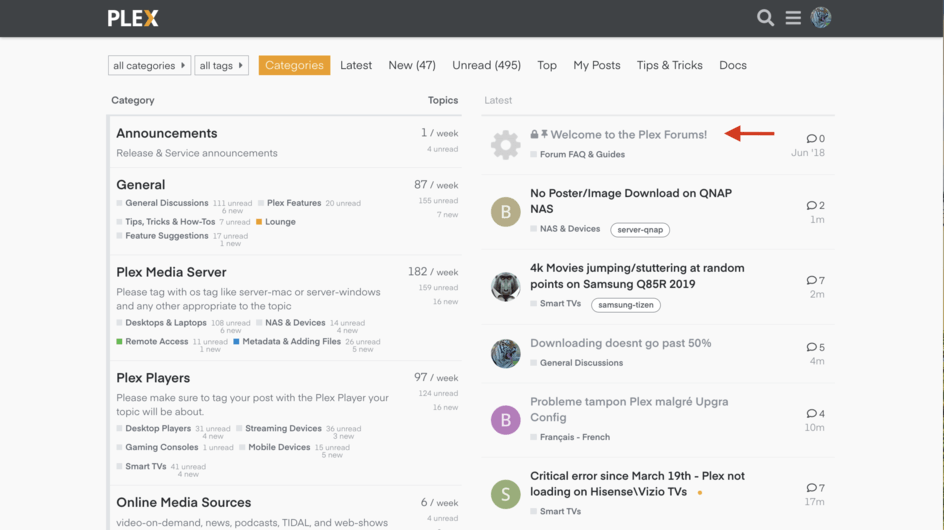The width and height of the screenshot is (944, 530).
Task: Click reply count on 4k Movies topic
Action: coord(816,280)
